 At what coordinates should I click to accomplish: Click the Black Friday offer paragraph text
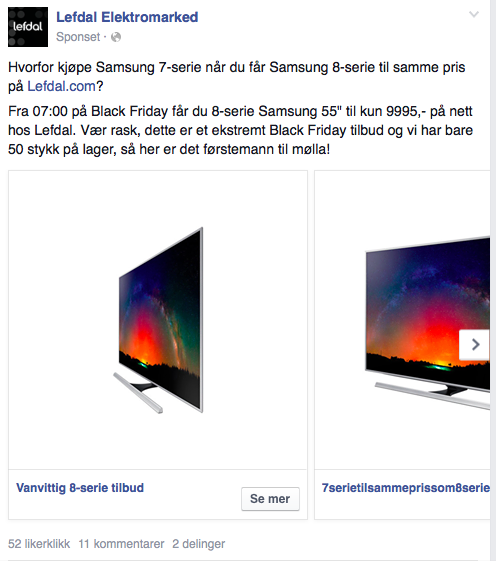tap(240, 130)
